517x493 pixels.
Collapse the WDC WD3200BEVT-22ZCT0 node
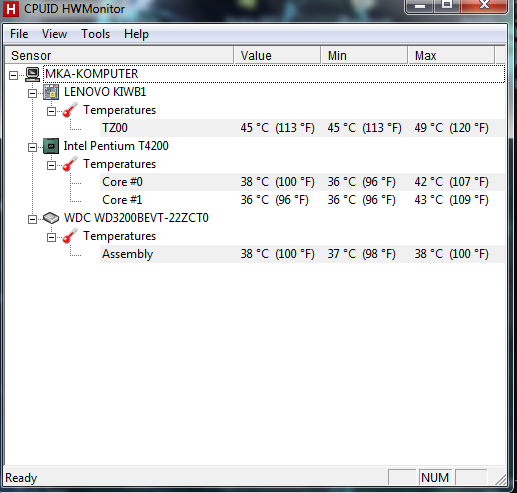[x=32, y=219]
